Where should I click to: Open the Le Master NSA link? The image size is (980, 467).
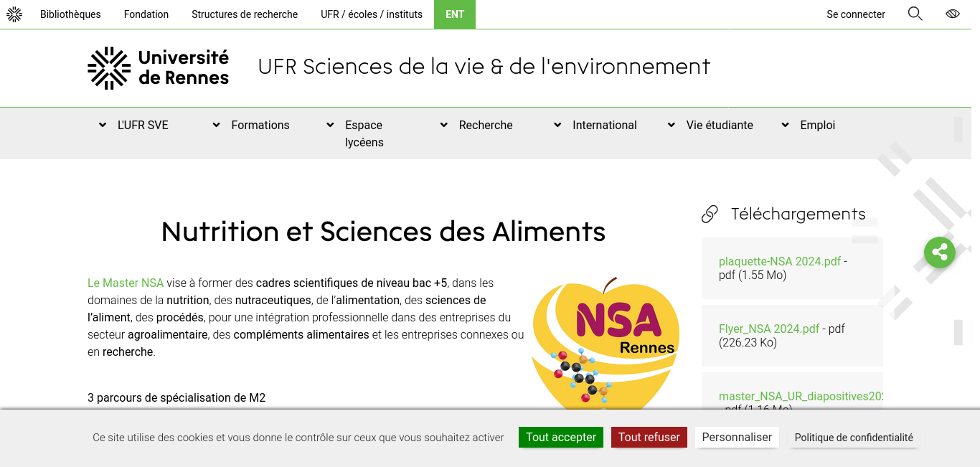(x=126, y=283)
